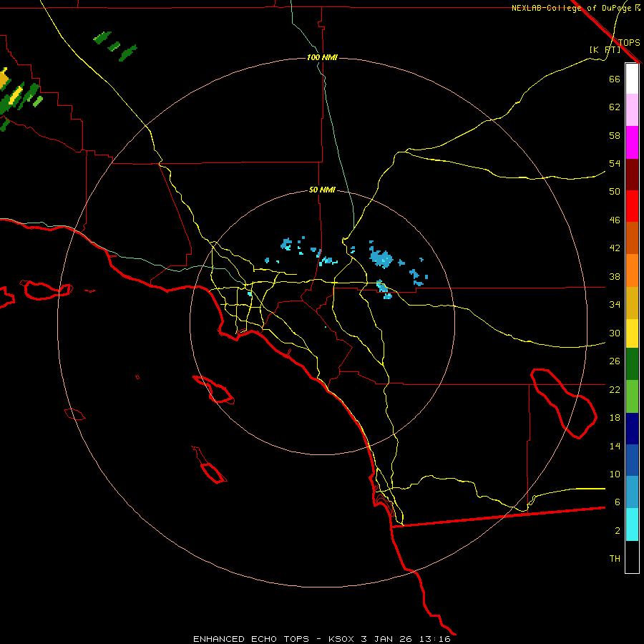644x644 pixels.
Task: Click the legend value "42"
Action: (615, 248)
